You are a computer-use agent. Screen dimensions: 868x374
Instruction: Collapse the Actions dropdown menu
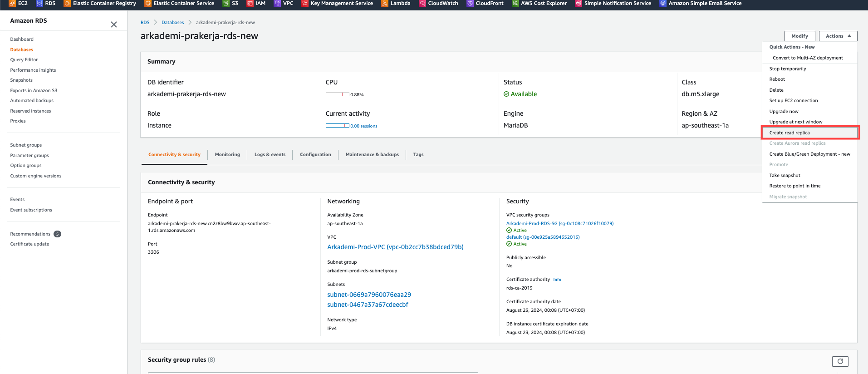click(x=838, y=36)
